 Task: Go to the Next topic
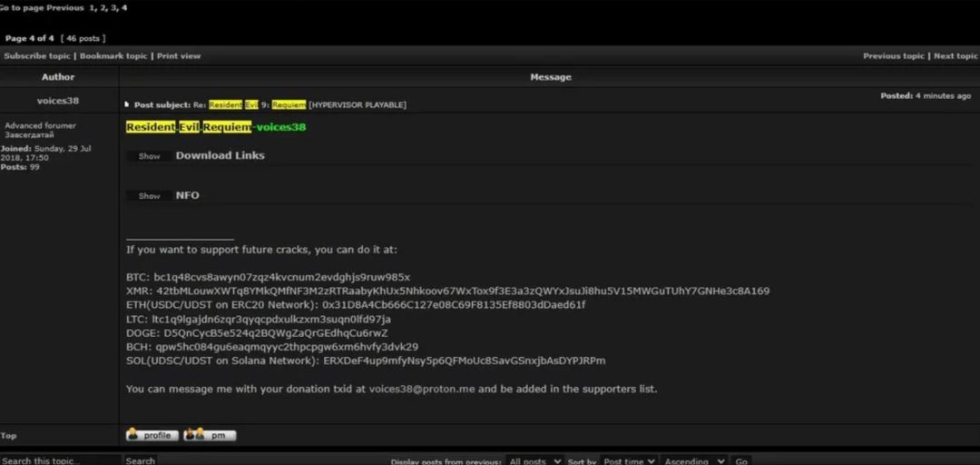955,55
